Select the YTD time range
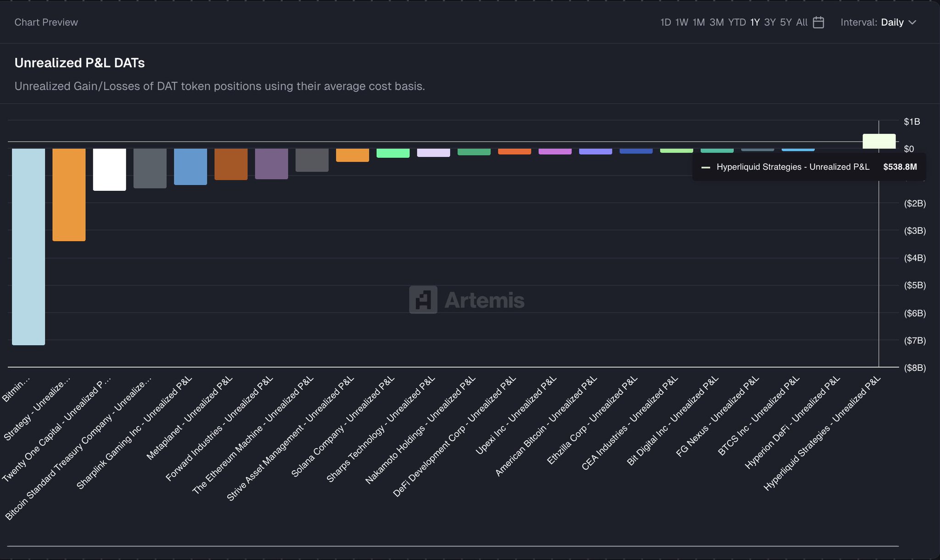This screenshot has width=940, height=560. click(x=737, y=22)
